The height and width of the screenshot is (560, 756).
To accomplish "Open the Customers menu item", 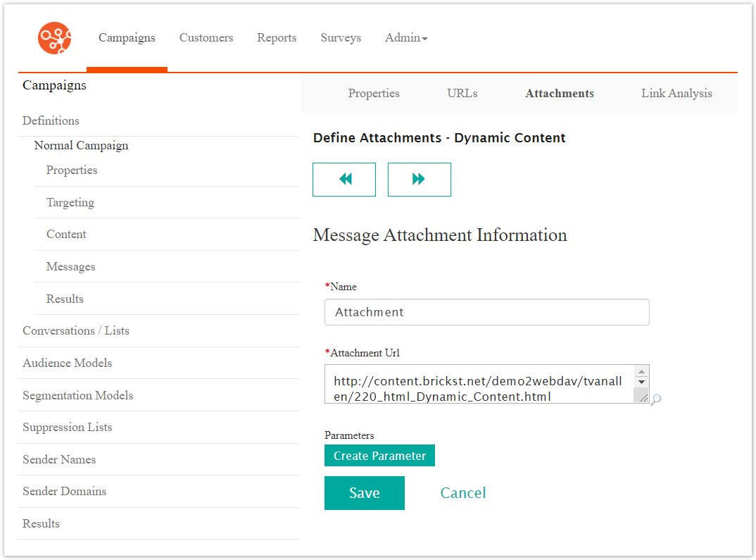I will coord(206,37).
